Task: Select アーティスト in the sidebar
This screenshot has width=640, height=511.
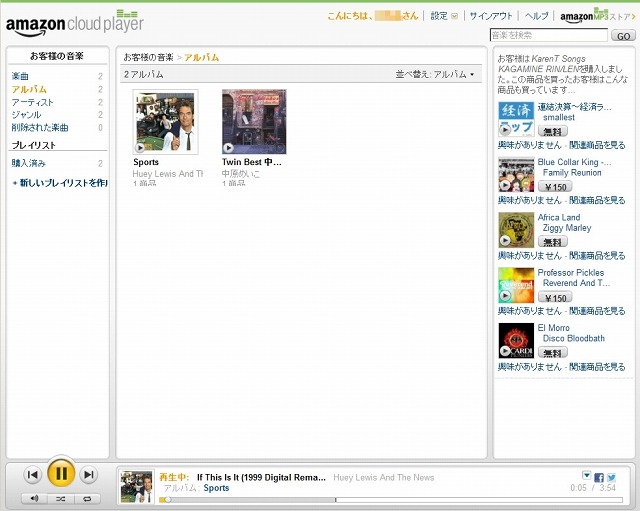Action: click(32, 102)
